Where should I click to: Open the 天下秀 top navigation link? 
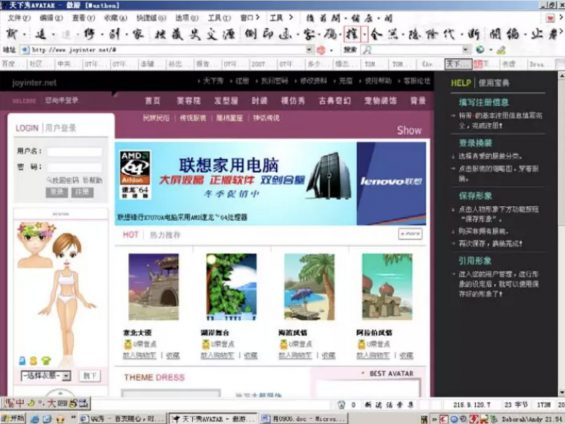[x=213, y=81]
